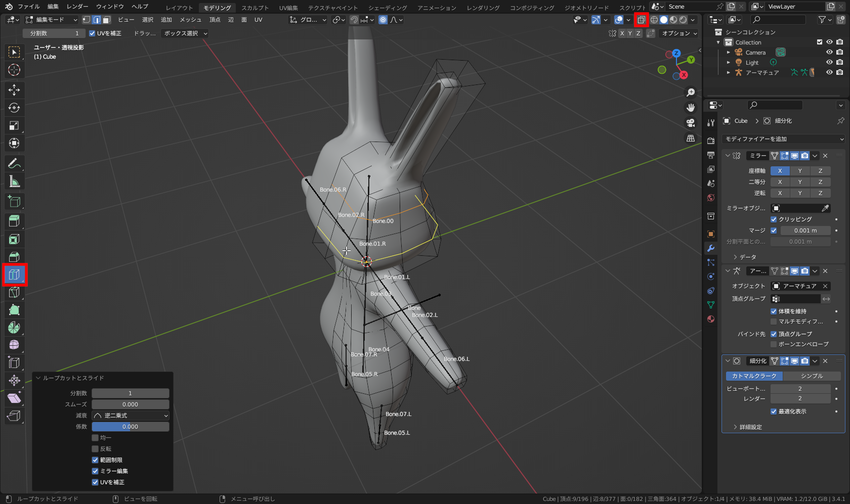The image size is (850, 504).
Task: Click the 係数 factor slider
Action: coord(130,426)
